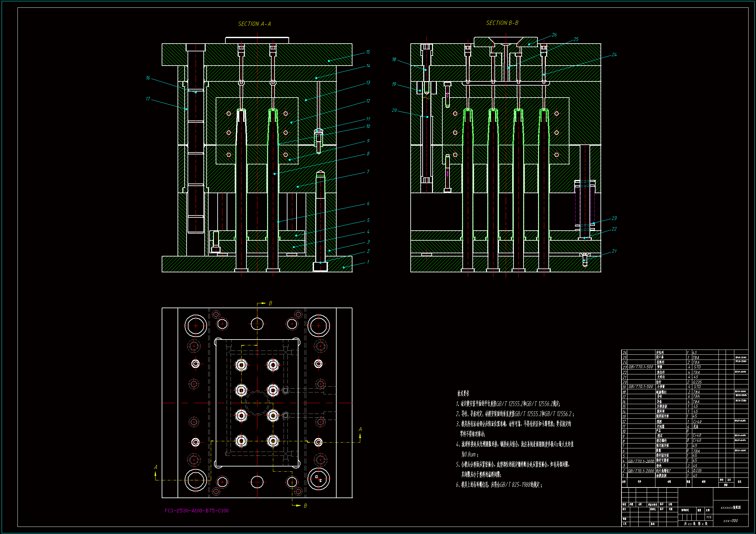Click the yellow A section marker right of plan view

[x=360, y=429]
